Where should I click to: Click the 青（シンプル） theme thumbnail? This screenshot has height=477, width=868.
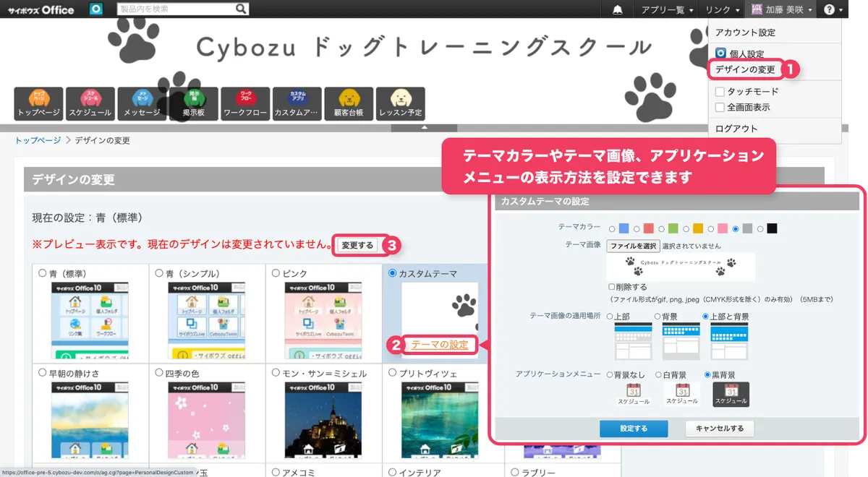pos(206,321)
